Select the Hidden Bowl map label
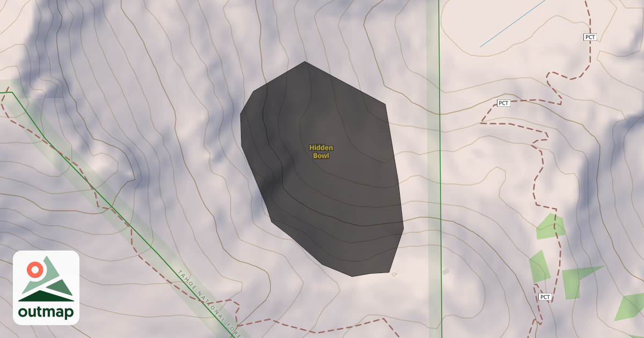This screenshot has width=644, height=338. coord(321,152)
